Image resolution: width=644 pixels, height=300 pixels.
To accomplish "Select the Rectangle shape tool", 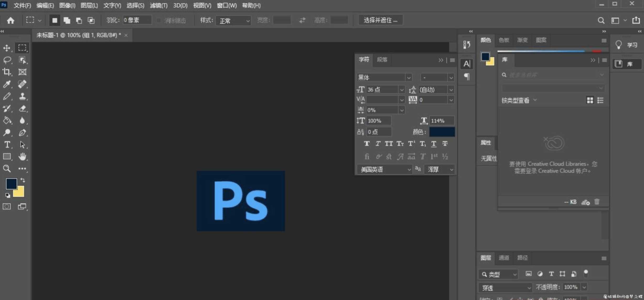I will [x=7, y=157].
